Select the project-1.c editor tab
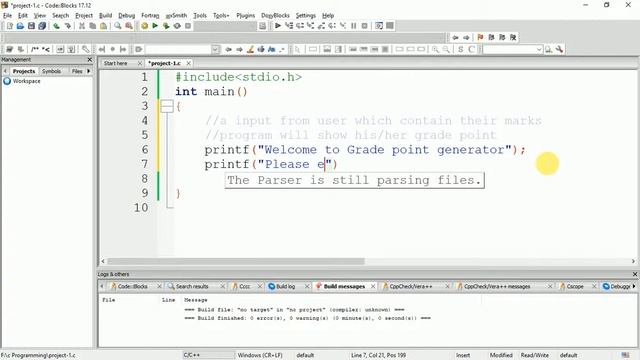 (164, 63)
